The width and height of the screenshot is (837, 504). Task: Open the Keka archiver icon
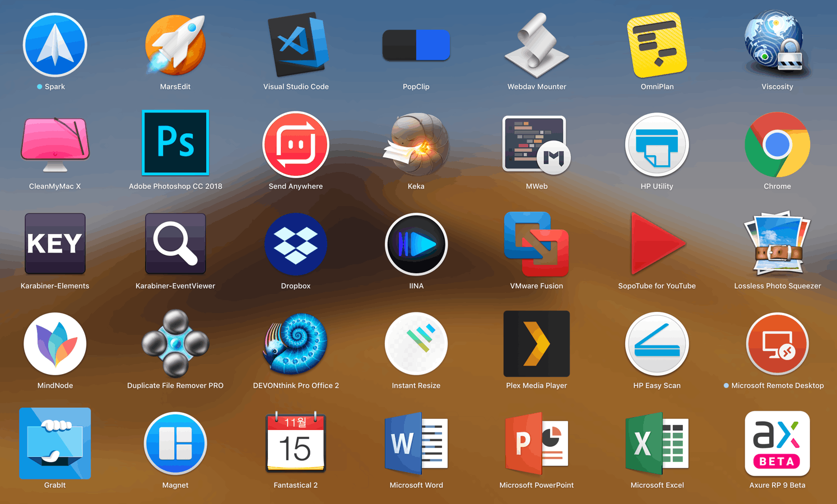click(x=416, y=144)
